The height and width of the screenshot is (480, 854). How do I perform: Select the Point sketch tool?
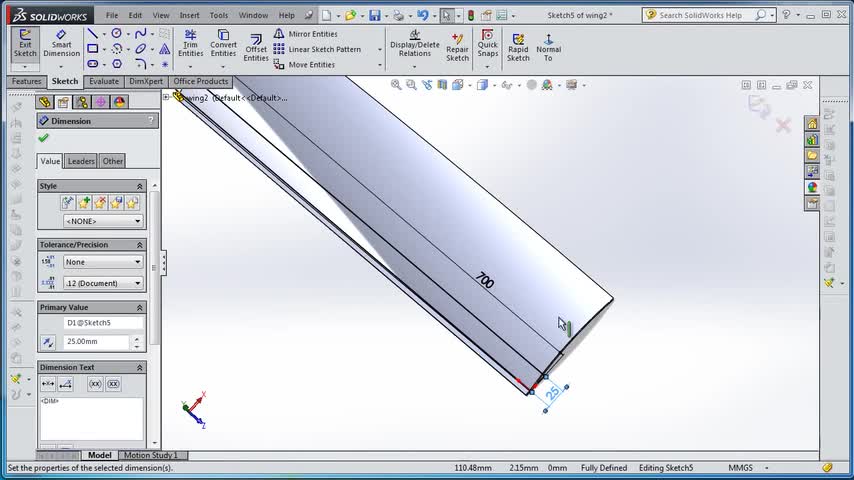coord(164,64)
